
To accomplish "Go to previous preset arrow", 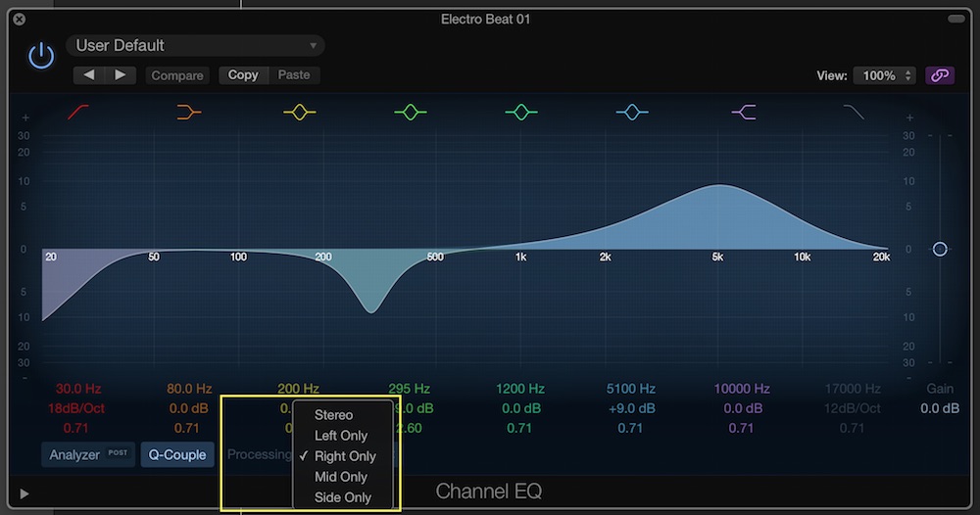I will pos(89,75).
